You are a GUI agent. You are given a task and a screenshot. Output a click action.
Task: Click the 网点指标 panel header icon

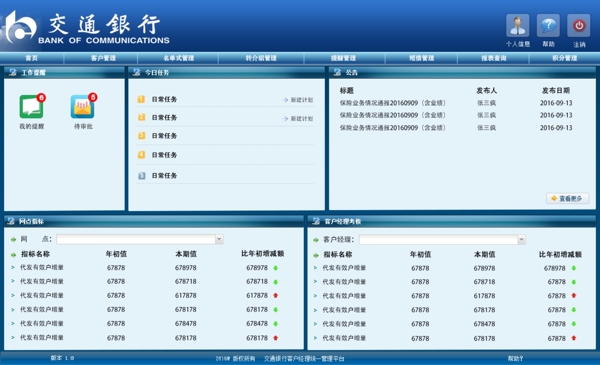point(11,221)
